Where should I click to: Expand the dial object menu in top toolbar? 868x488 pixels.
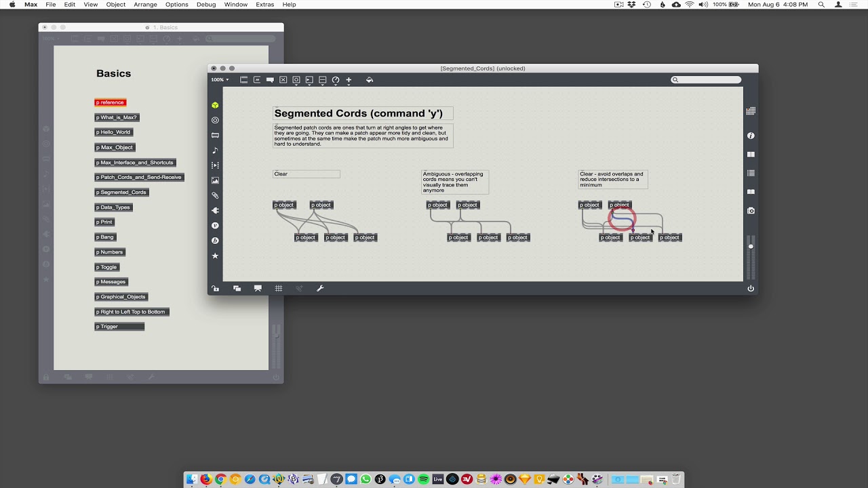point(336,80)
